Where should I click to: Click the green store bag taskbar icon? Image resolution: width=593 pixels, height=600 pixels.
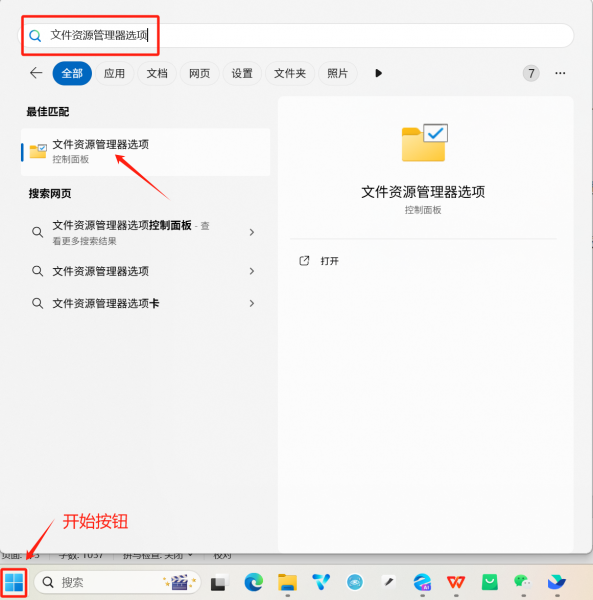pos(490,582)
